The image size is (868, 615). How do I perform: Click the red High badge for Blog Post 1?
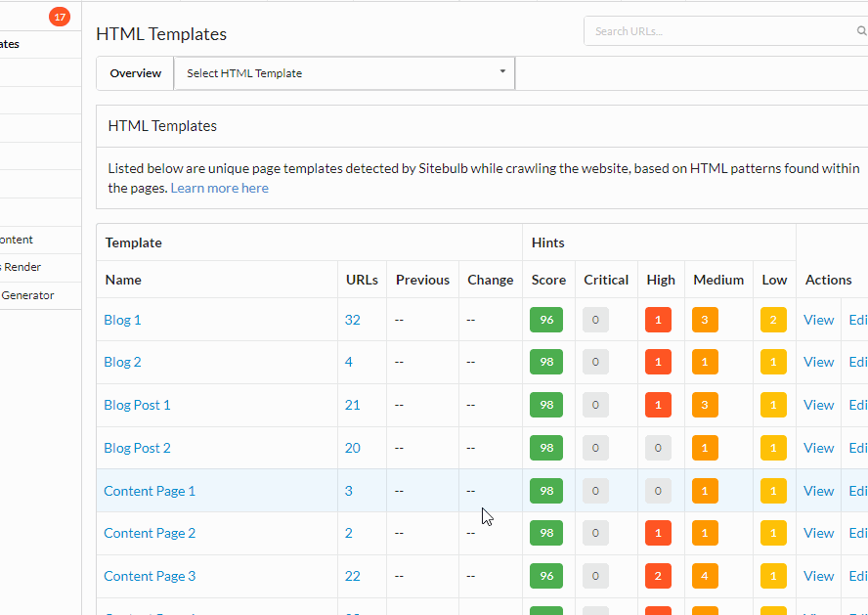point(658,405)
